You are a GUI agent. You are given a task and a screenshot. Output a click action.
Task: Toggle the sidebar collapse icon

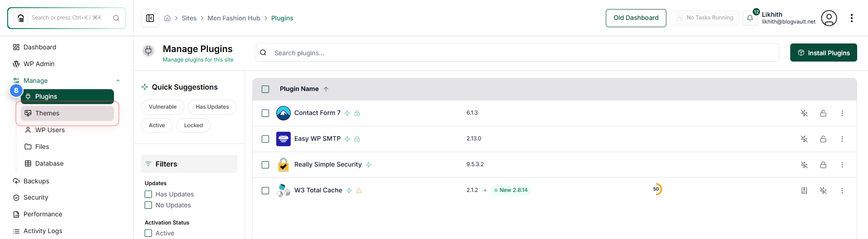tap(150, 18)
